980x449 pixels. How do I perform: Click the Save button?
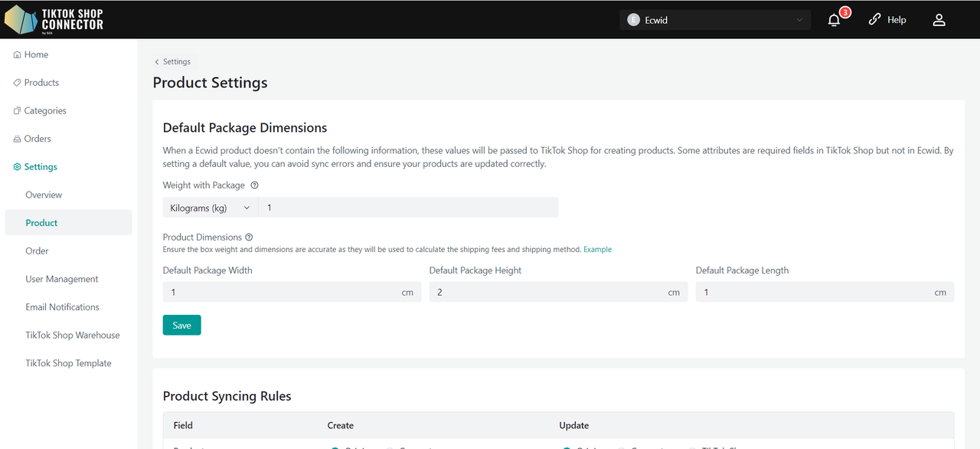pyautogui.click(x=182, y=325)
